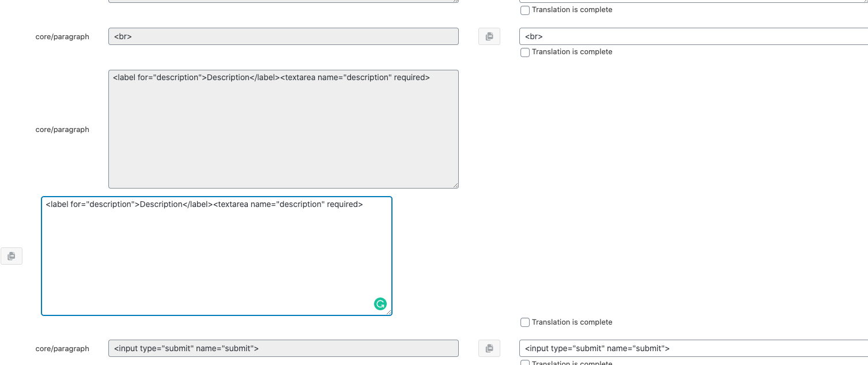Click Translation is complete text below description
This screenshot has width=868, height=365.
(572, 322)
